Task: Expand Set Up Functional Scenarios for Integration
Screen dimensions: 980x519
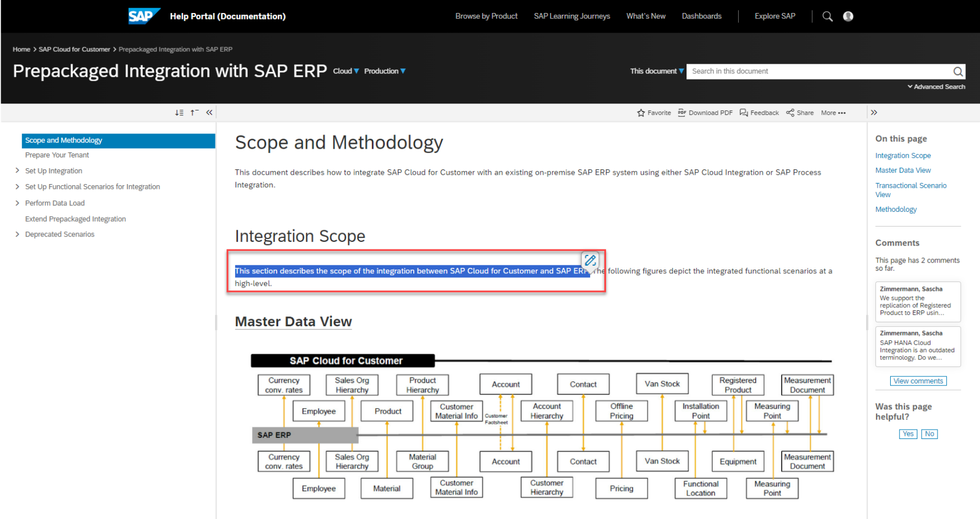Action: pyautogui.click(x=17, y=187)
